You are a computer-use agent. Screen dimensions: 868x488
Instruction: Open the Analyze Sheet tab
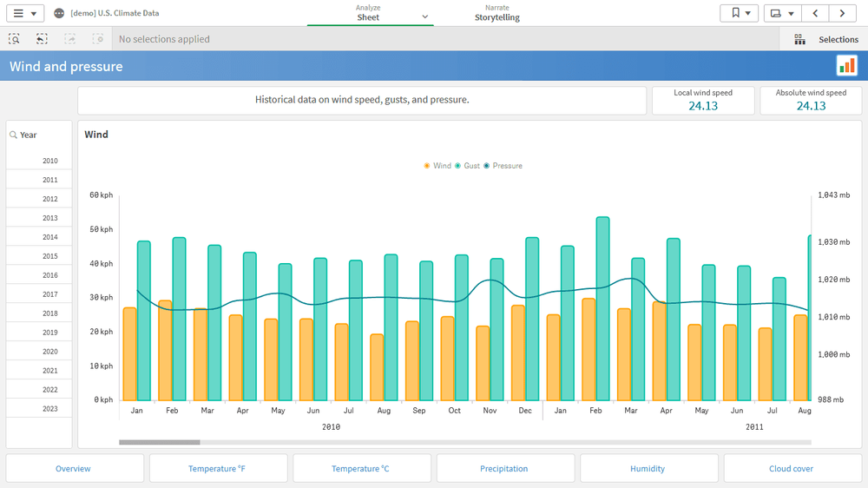(370, 13)
